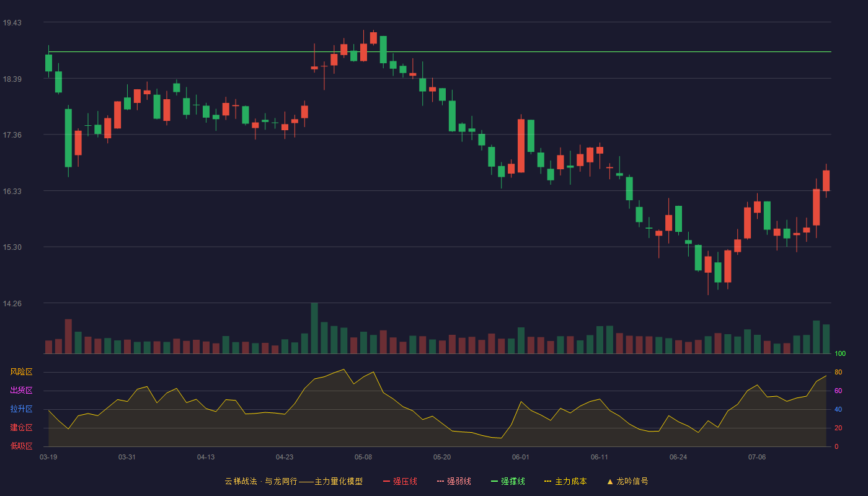Select the 拉升区 zone label
This screenshot has height=496, width=868.
(x=21, y=409)
